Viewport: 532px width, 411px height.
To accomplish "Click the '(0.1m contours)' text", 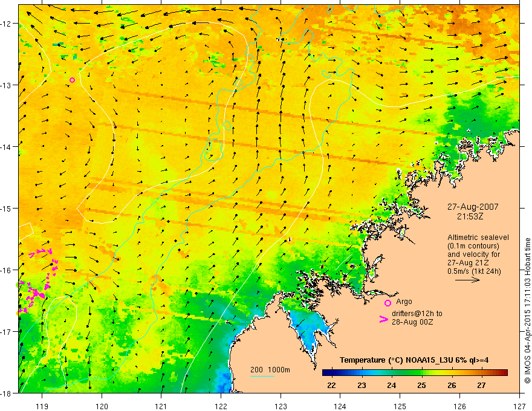I will tap(473, 246).
